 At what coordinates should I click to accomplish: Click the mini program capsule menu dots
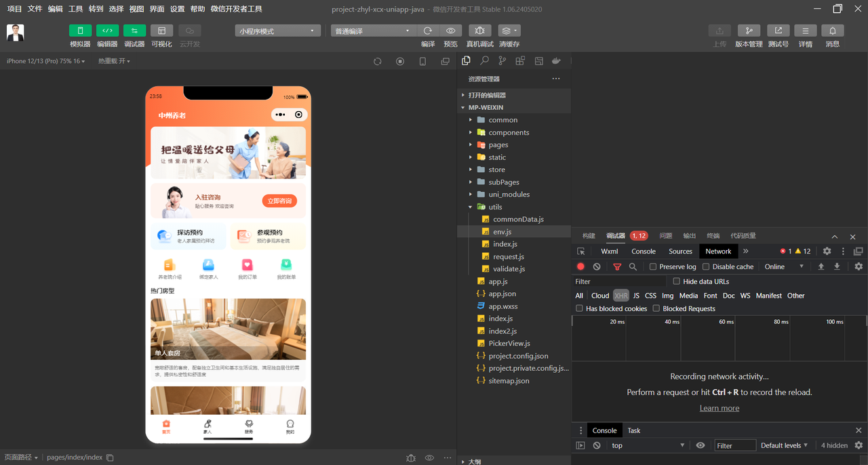(281, 115)
